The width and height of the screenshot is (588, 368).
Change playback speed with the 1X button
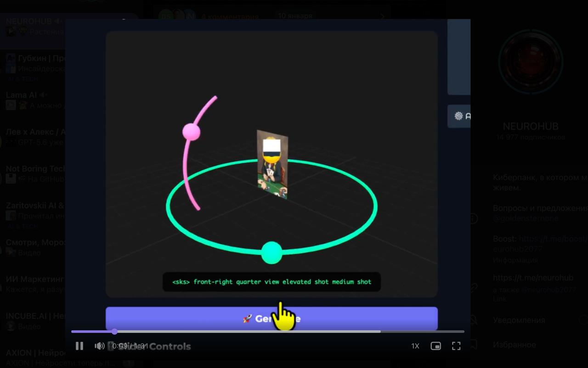click(415, 346)
